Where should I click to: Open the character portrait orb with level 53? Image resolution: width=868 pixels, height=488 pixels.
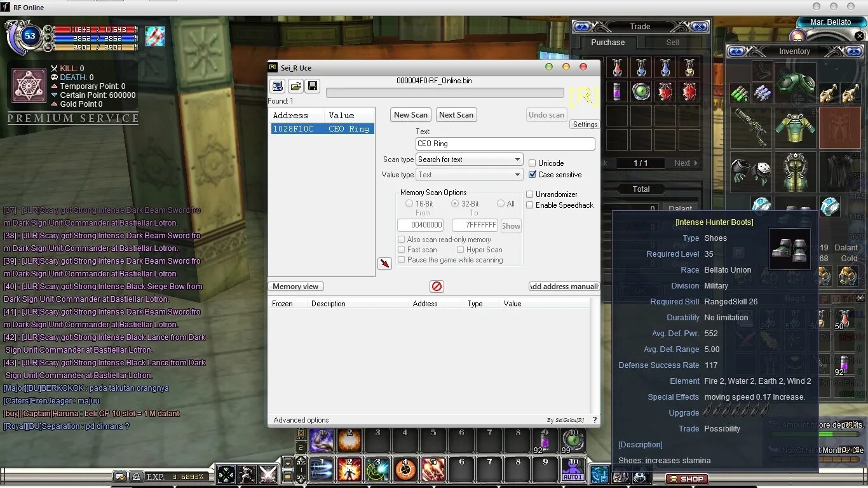(x=29, y=36)
